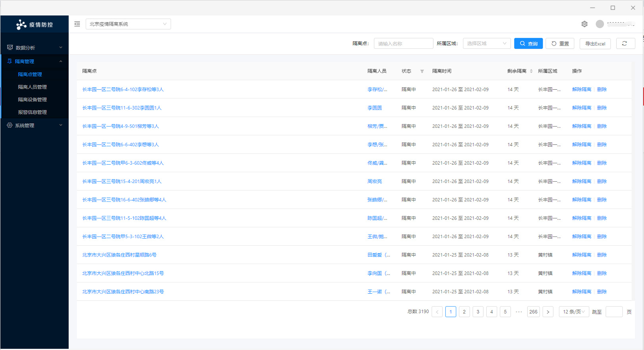Click 解除隔离 for the 李园园 row
The image size is (644, 350).
[581, 108]
